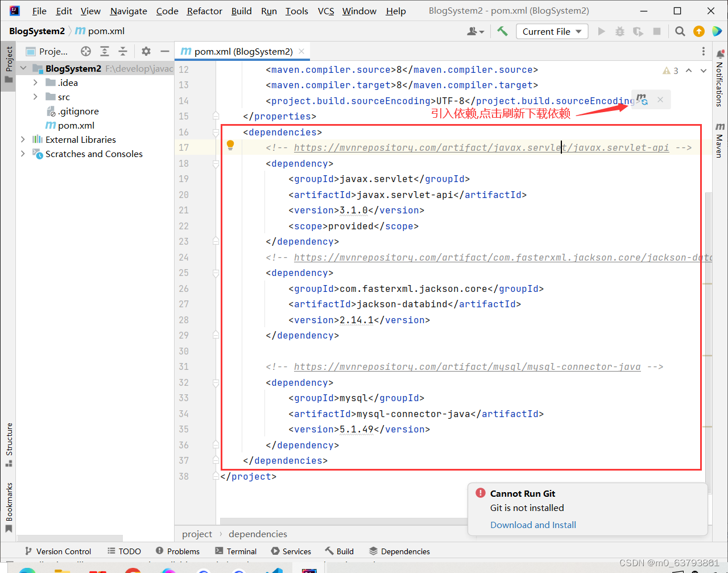
Task: Open the Problems tool window
Action: 177,551
